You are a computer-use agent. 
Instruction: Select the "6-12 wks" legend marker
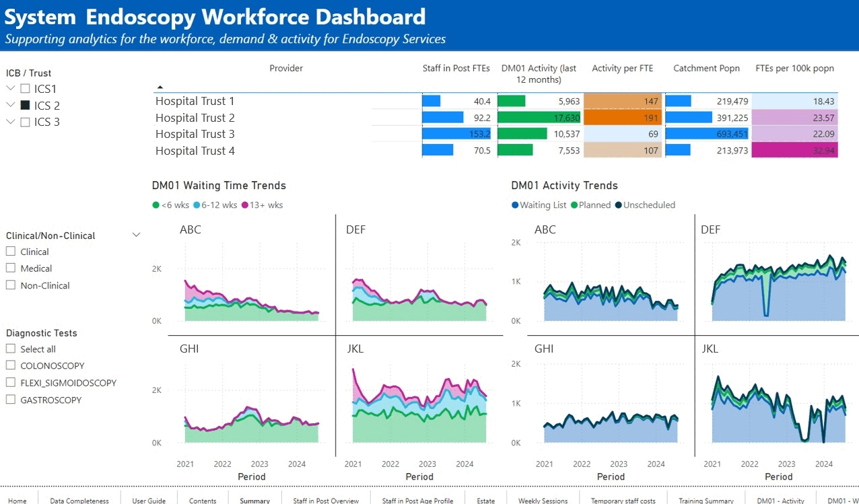(x=196, y=204)
